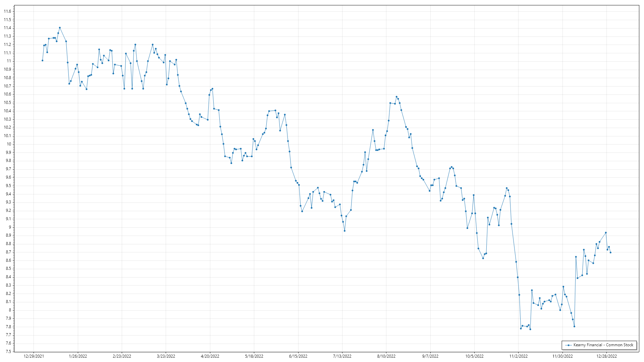Select the August 2022 peak data point
This screenshot has width=644, height=362.
coord(396,97)
